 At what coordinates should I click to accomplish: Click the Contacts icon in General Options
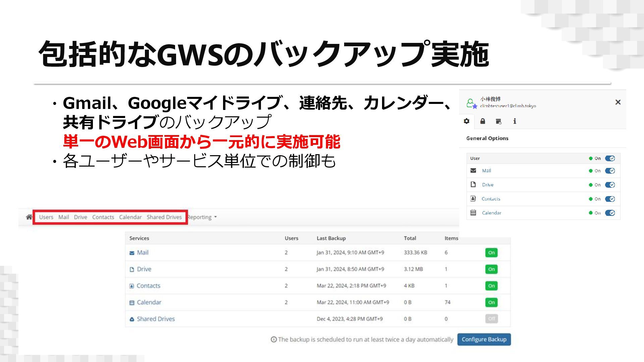pyautogui.click(x=473, y=199)
